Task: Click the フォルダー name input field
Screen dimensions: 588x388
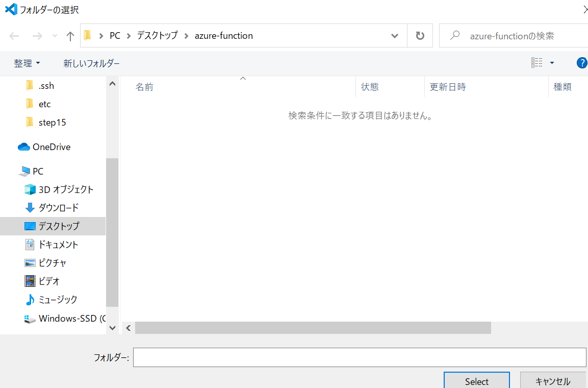Action: click(360, 357)
